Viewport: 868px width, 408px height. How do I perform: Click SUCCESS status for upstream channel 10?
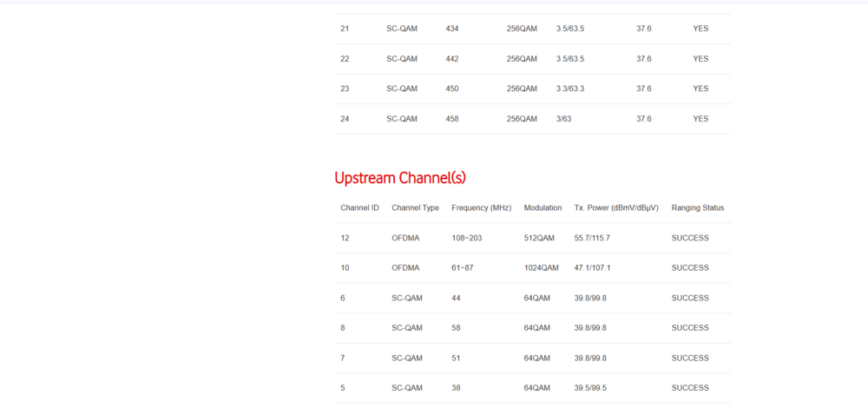(x=690, y=268)
